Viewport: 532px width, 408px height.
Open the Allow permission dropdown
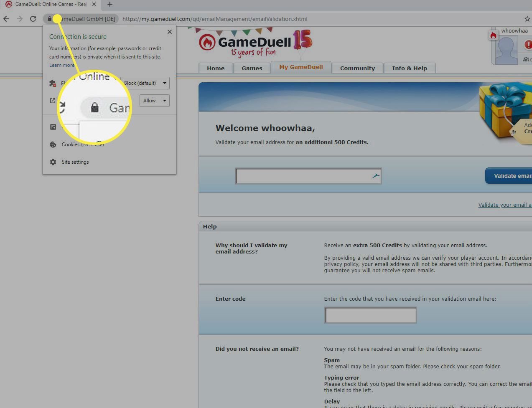click(154, 101)
